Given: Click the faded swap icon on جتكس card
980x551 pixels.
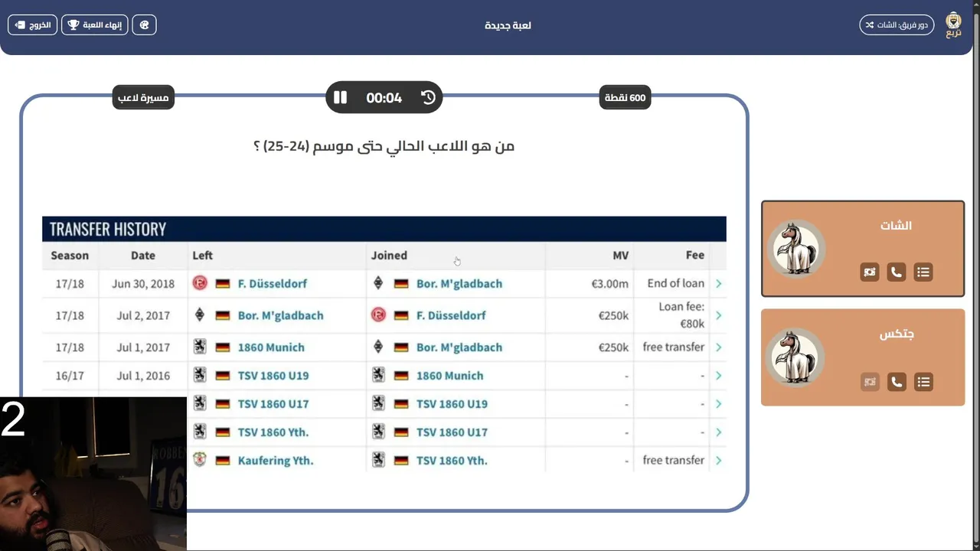Looking at the screenshot, I should tap(870, 382).
